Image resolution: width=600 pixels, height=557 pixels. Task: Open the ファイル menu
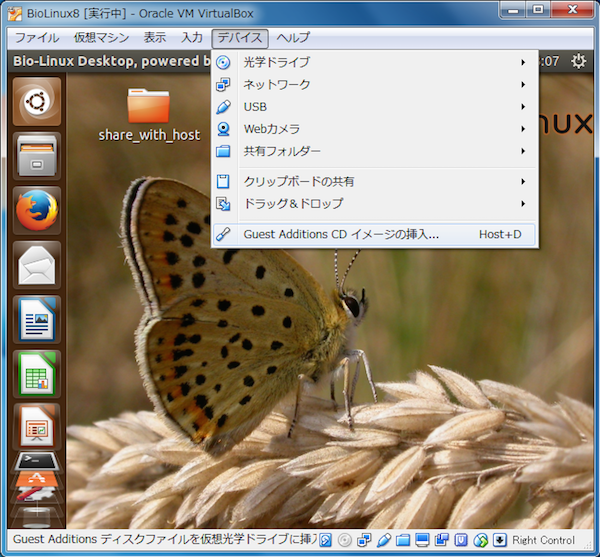pyautogui.click(x=36, y=38)
